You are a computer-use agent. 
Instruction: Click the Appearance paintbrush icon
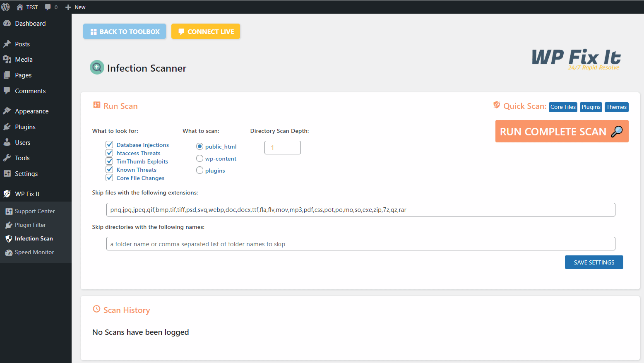[x=7, y=111]
